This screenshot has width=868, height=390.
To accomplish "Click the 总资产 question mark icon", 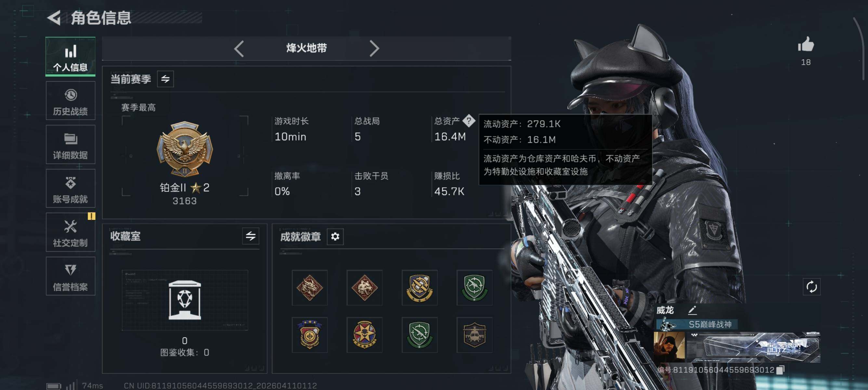I will click(469, 120).
